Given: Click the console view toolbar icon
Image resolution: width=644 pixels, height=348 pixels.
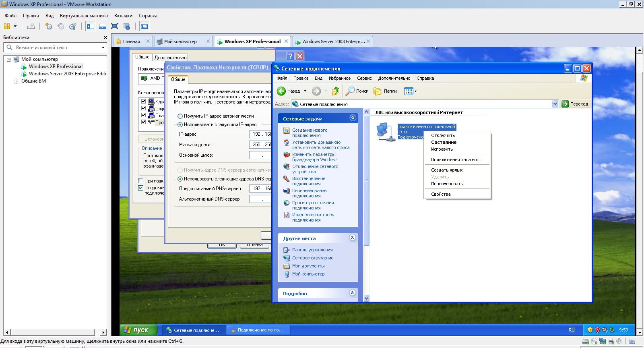Looking at the screenshot, I should point(144,26).
